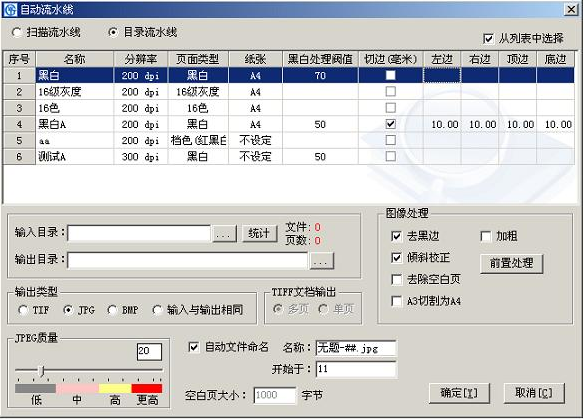Viewport: 584px width, 419px height.
Task: Select row named 16色
Action: tap(289, 108)
